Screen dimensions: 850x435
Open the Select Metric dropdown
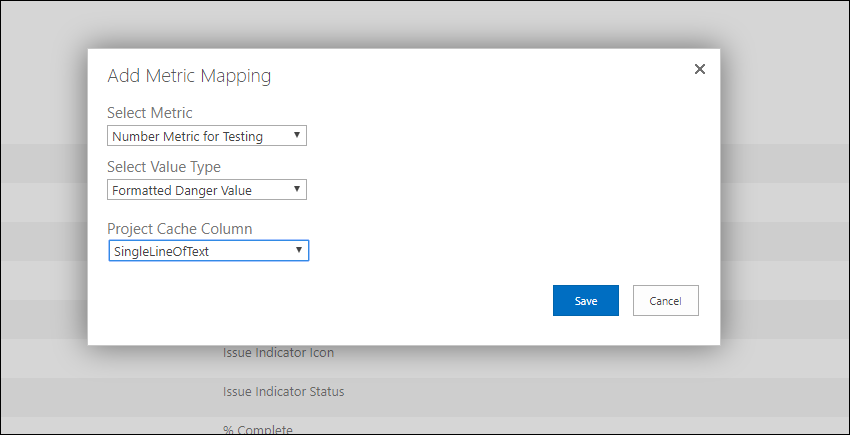207,136
